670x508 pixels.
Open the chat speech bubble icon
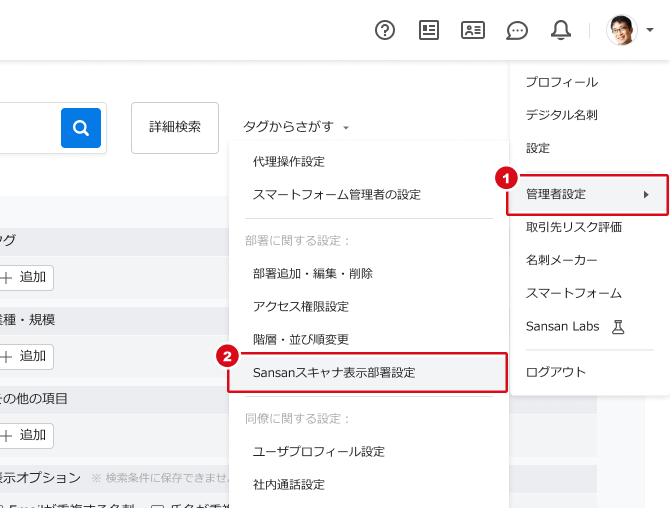(x=517, y=30)
